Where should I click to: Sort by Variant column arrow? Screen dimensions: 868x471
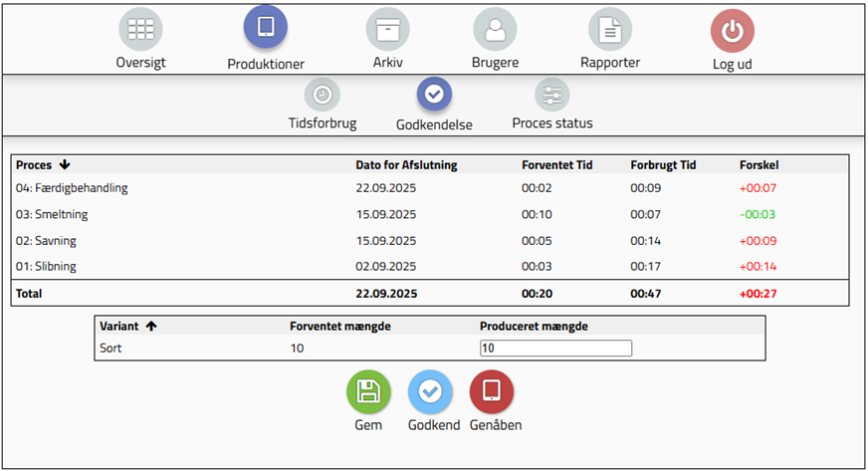pos(151,326)
